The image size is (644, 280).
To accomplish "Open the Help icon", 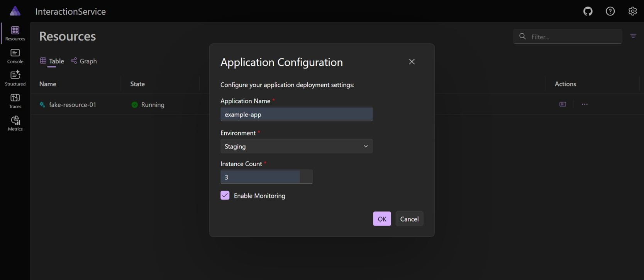I will pos(610,11).
